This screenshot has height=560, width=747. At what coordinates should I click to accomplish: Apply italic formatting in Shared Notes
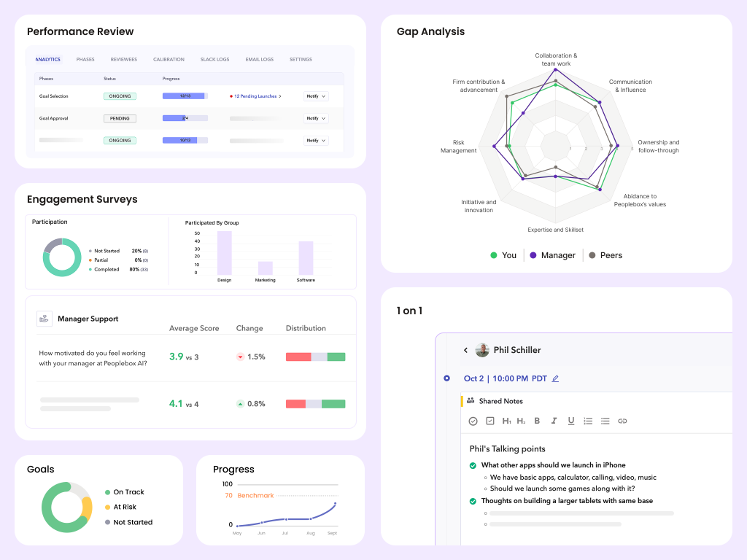pos(554,421)
